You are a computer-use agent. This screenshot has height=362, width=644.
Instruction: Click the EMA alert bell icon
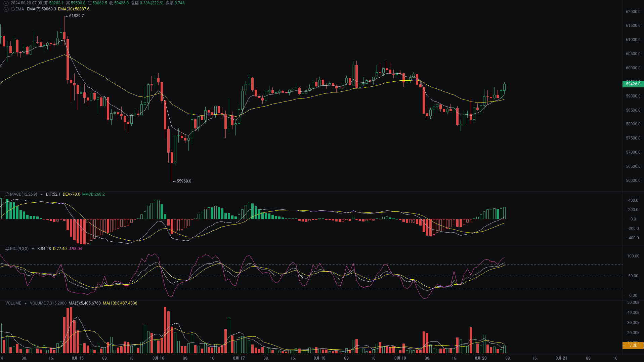click(13, 9)
